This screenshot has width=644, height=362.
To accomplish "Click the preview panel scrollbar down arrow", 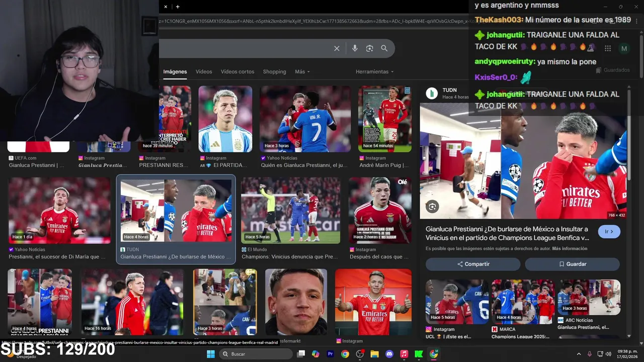I will (629, 336).
